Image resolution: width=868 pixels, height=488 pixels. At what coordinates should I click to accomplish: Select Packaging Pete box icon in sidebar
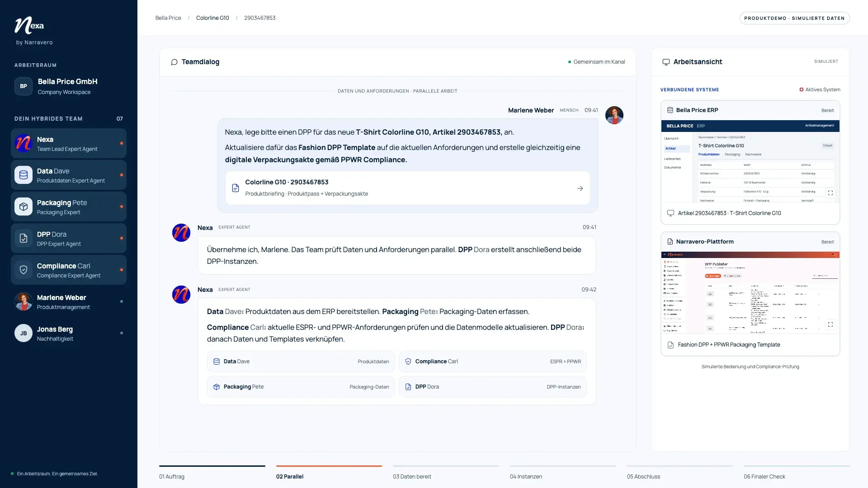24,207
